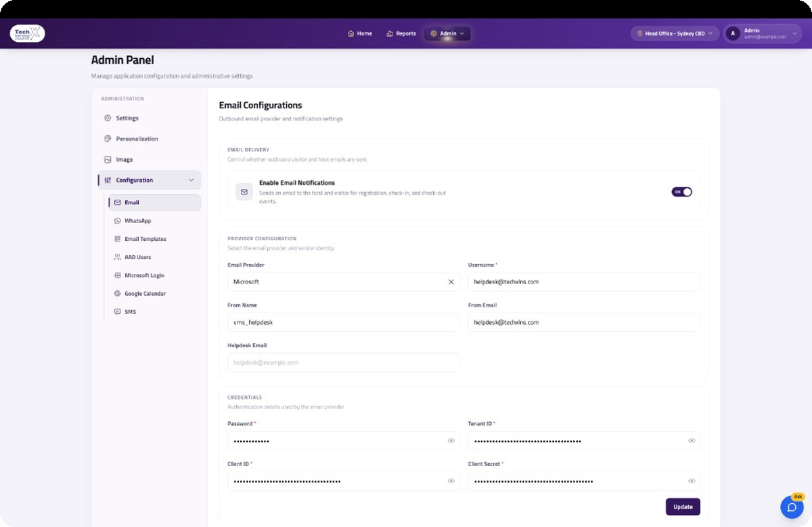Click the Email Templates icon

click(118, 239)
